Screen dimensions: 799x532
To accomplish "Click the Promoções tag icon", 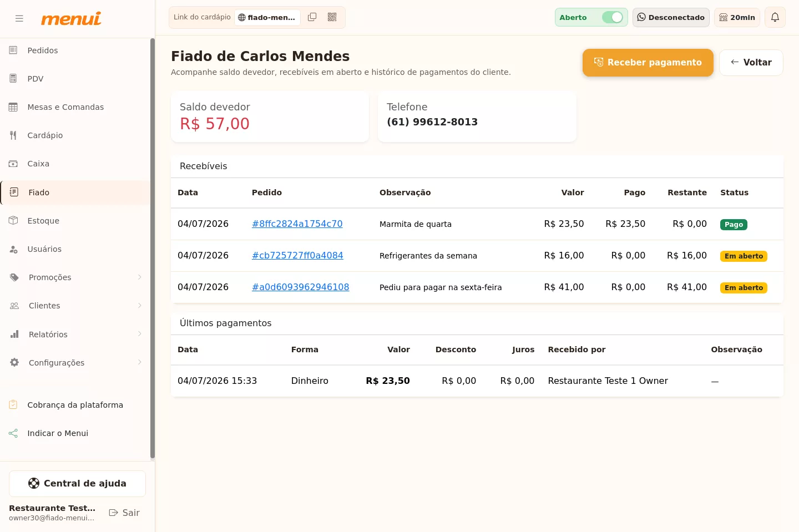I will pyautogui.click(x=14, y=277).
